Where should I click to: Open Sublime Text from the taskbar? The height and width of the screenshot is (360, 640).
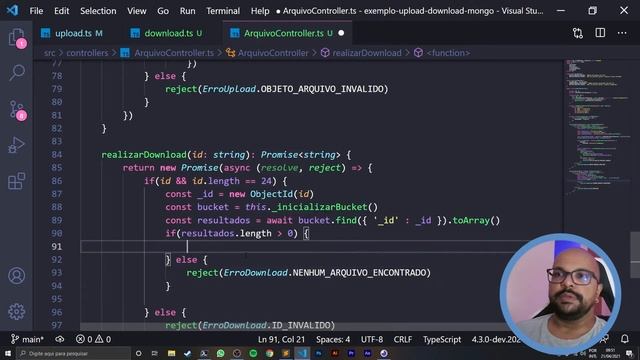286,353
